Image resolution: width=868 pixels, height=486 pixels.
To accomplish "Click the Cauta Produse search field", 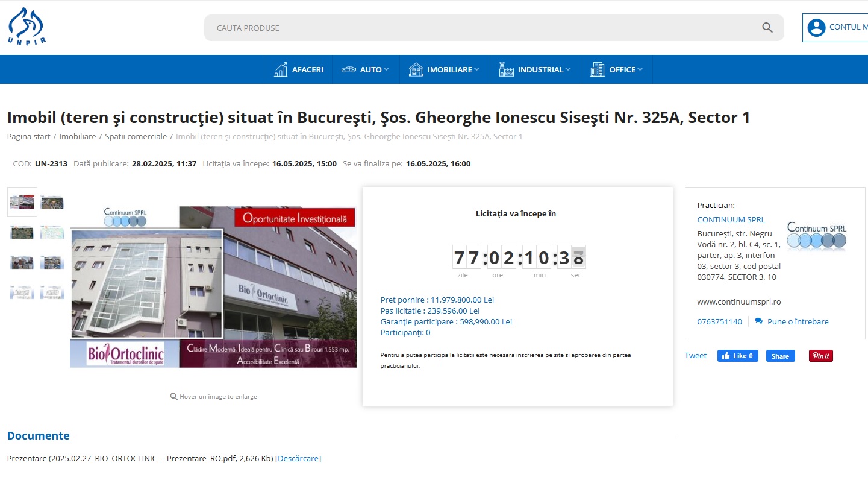I will (482, 28).
